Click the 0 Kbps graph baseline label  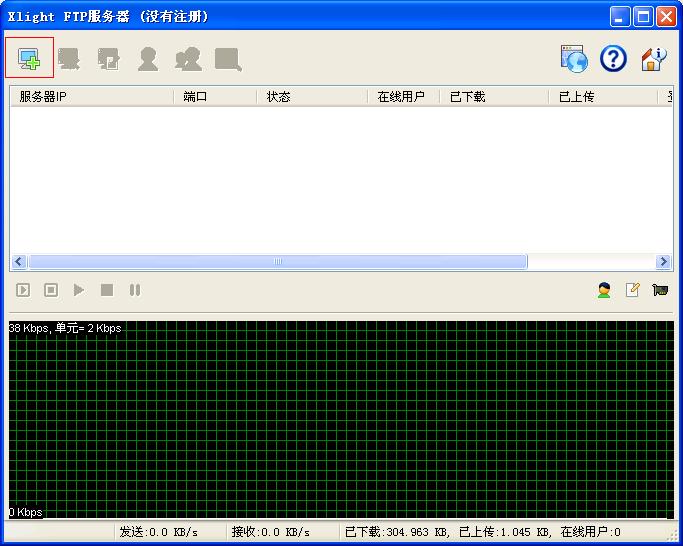(x=26, y=512)
